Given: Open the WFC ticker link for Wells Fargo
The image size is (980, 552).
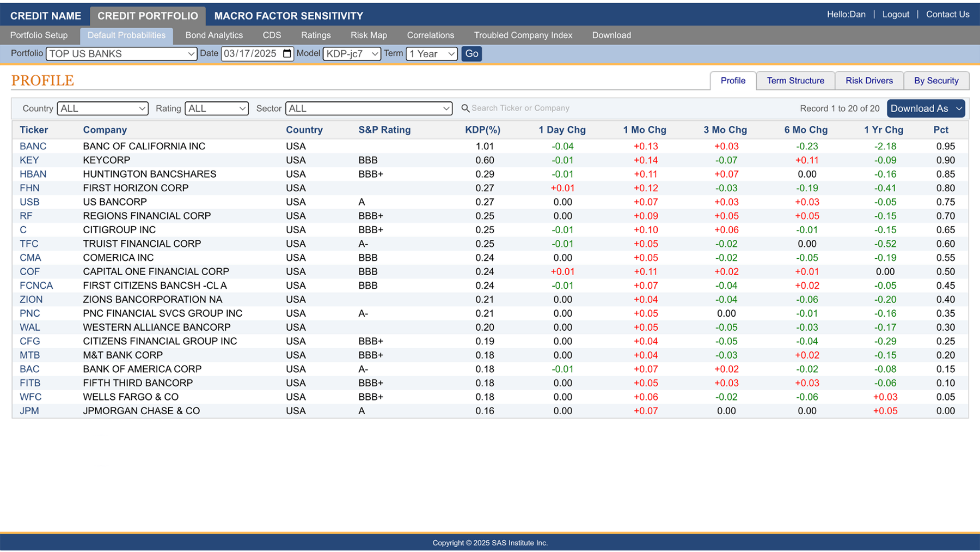Looking at the screenshot, I should (30, 397).
